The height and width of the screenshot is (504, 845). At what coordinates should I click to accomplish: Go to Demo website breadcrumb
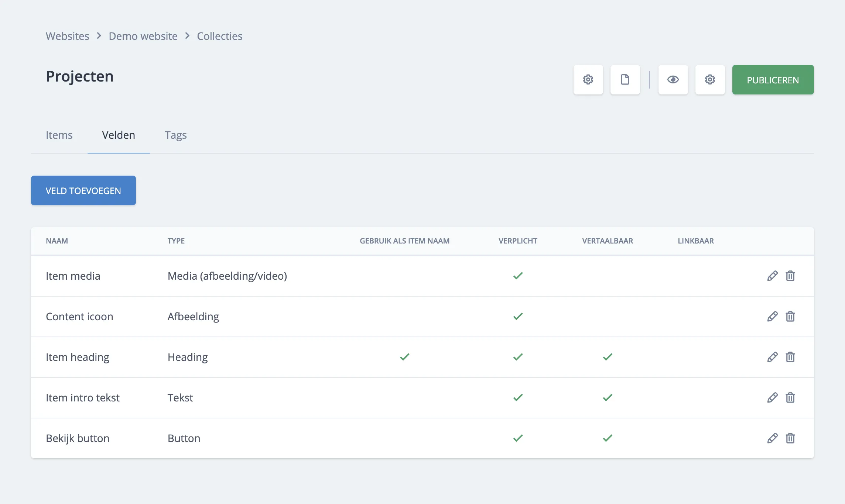143,36
